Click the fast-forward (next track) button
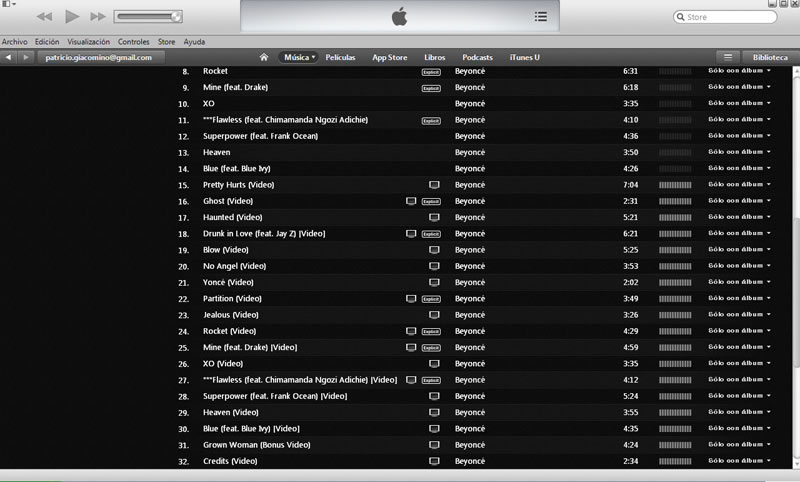 point(97,17)
